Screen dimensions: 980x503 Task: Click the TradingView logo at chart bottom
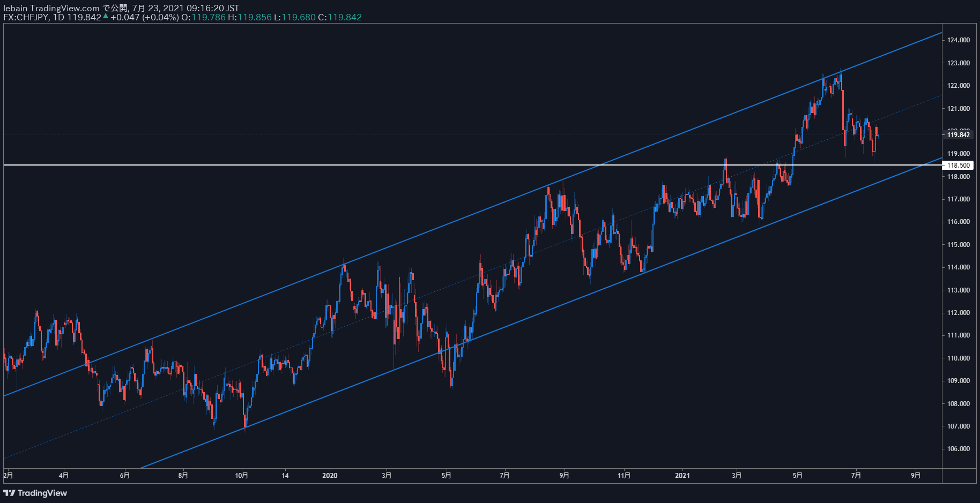(35, 493)
